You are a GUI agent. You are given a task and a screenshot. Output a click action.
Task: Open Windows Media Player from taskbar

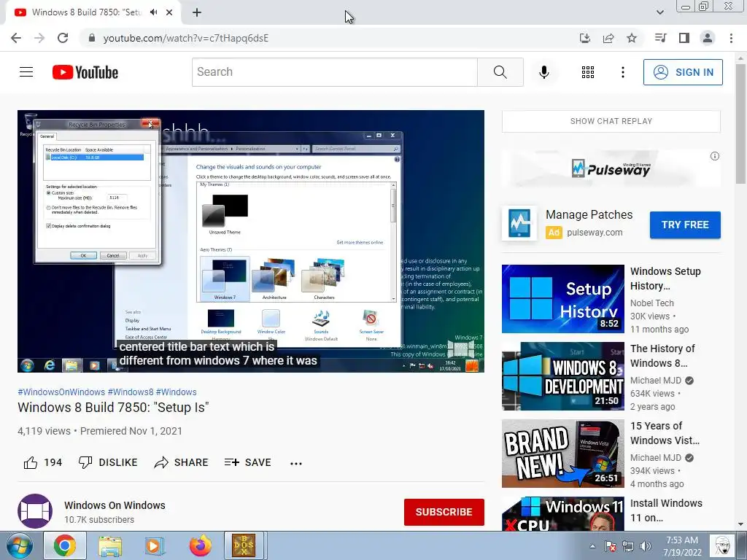pos(155,545)
